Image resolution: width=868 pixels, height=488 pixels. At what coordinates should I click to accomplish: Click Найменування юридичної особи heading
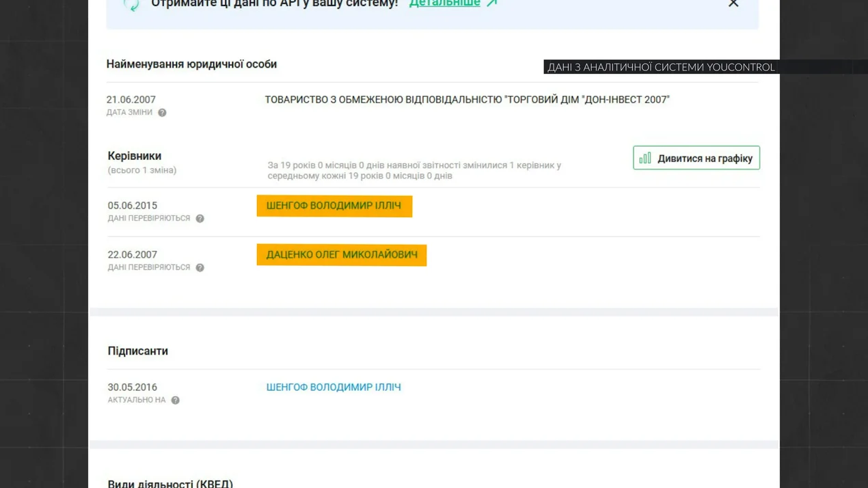click(x=191, y=64)
